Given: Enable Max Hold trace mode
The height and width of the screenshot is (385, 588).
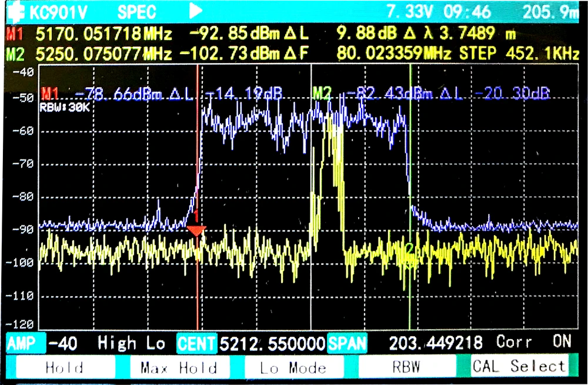Looking at the screenshot, I should pos(179,367).
